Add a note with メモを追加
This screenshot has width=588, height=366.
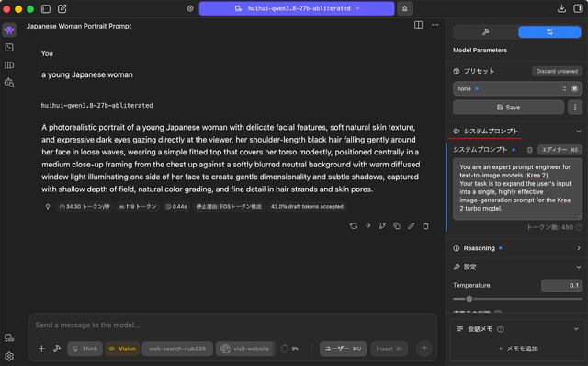(x=517, y=349)
